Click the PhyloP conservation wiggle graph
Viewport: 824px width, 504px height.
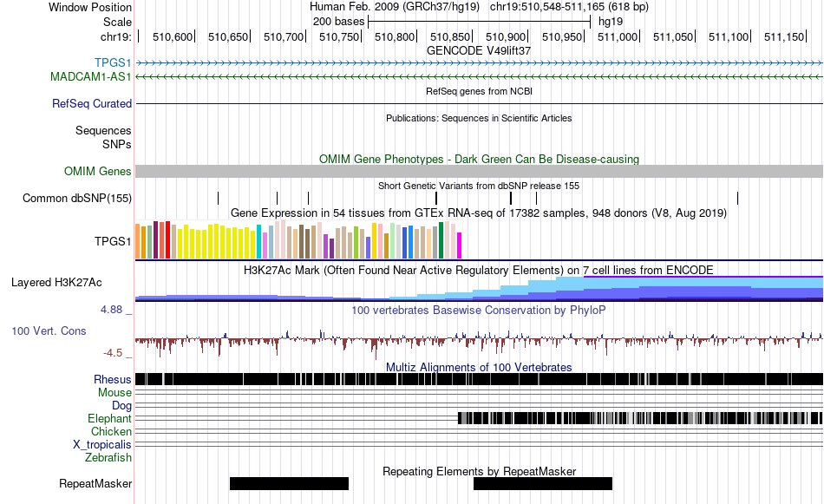click(480, 344)
